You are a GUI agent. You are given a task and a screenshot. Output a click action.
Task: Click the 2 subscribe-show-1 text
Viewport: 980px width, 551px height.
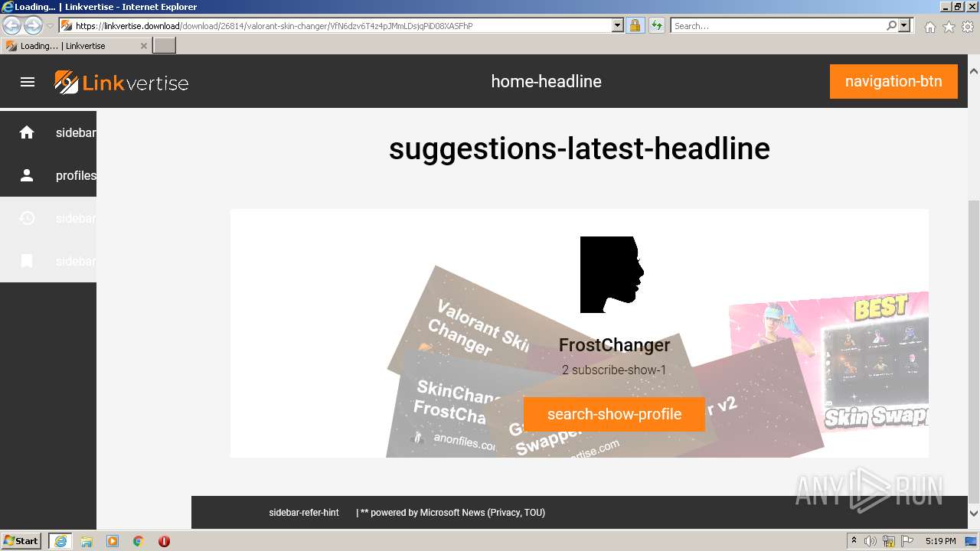tap(614, 370)
